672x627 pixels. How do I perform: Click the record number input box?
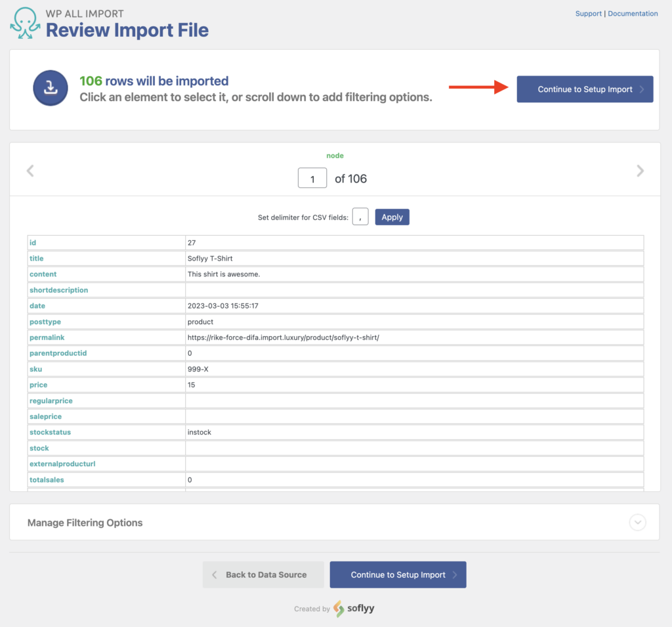[x=312, y=177]
